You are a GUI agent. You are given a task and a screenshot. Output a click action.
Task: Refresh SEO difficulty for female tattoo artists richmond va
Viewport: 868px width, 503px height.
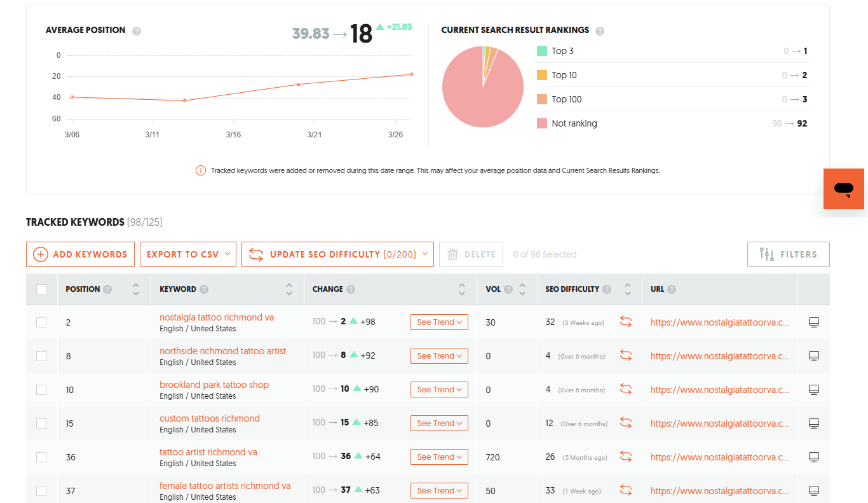(626, 491)
